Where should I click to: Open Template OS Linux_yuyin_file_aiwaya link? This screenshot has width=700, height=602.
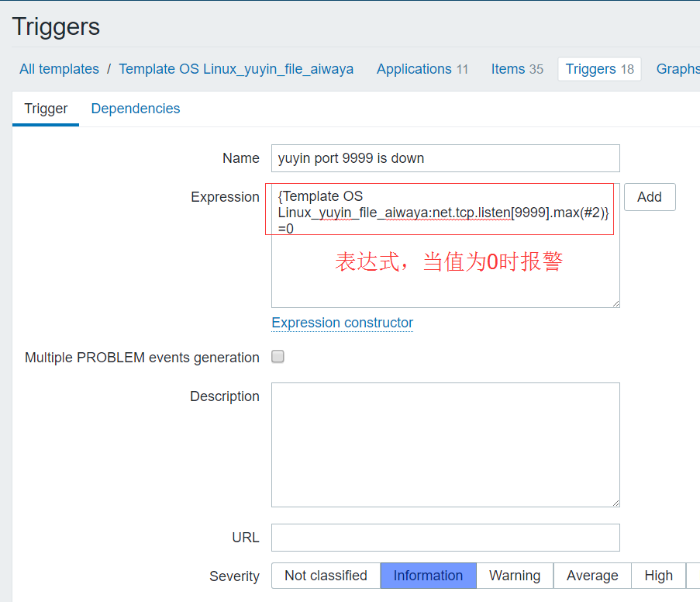click(236, 69)
